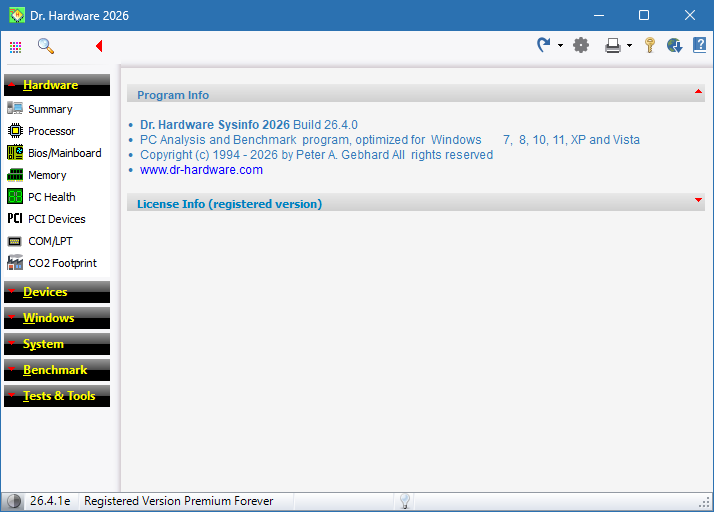Close the Dr. Hardware 2026 window
714x512 pixels.
(689, 15)
